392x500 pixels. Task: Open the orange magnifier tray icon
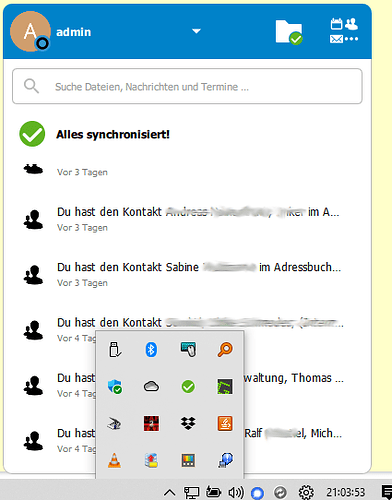(225, 350)
